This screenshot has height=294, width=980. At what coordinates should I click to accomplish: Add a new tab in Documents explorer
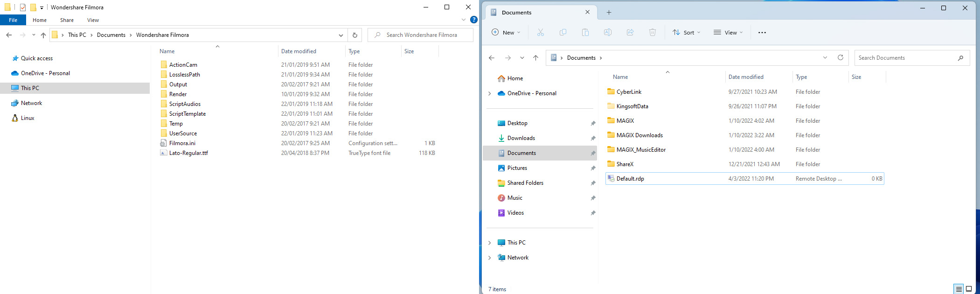tap(609, 13)
